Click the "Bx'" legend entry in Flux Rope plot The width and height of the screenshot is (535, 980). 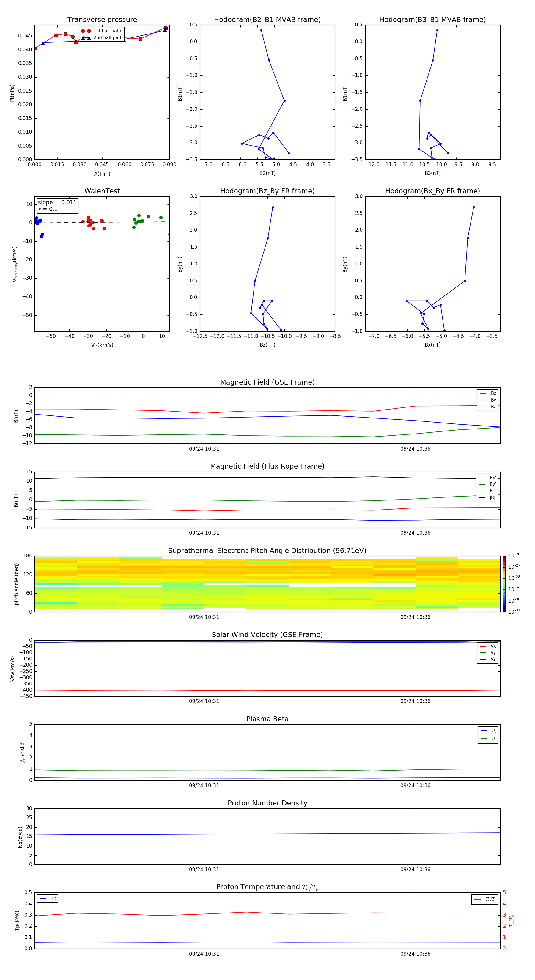pos(487,478)
